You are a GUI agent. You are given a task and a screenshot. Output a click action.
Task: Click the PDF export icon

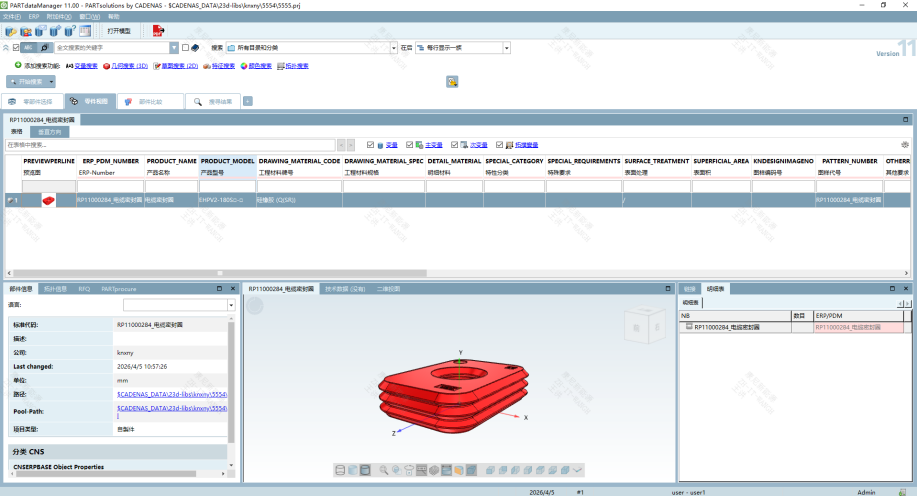pos(158,30)
